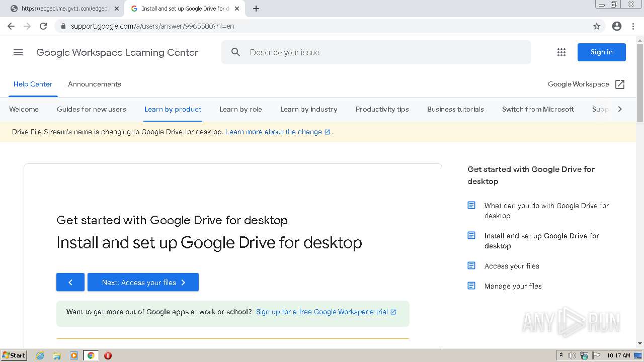644x362 pixels.
Task: Bookmark this page with the star icon
Action: coord(597,26)
